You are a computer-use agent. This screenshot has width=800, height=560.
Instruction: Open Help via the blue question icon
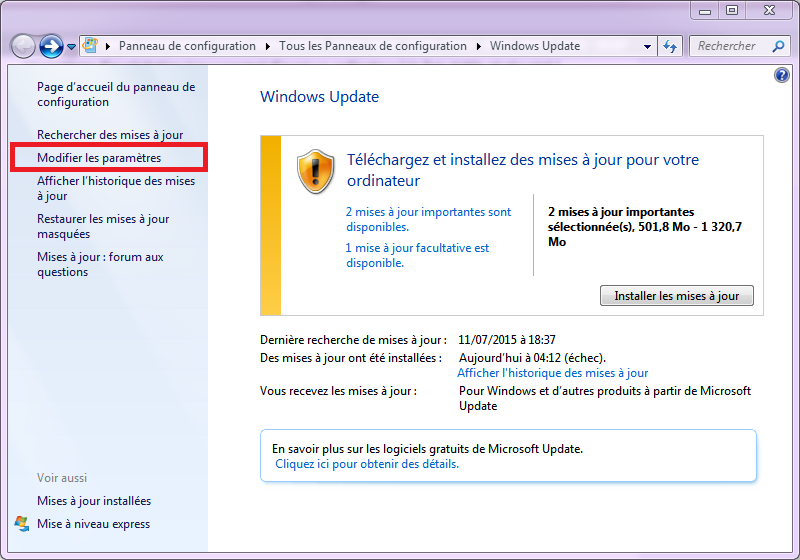coord(782,75)
